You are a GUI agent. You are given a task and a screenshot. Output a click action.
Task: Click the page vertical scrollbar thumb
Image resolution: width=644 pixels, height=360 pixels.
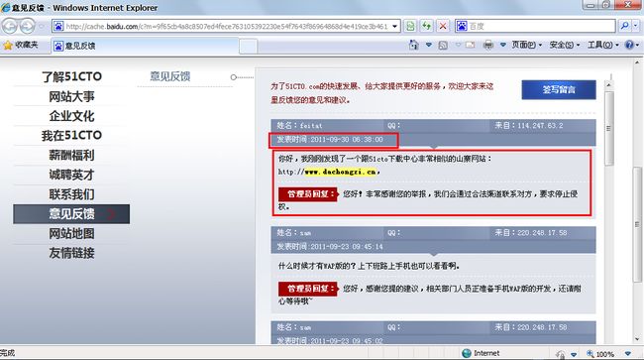(x=637, y=225)
